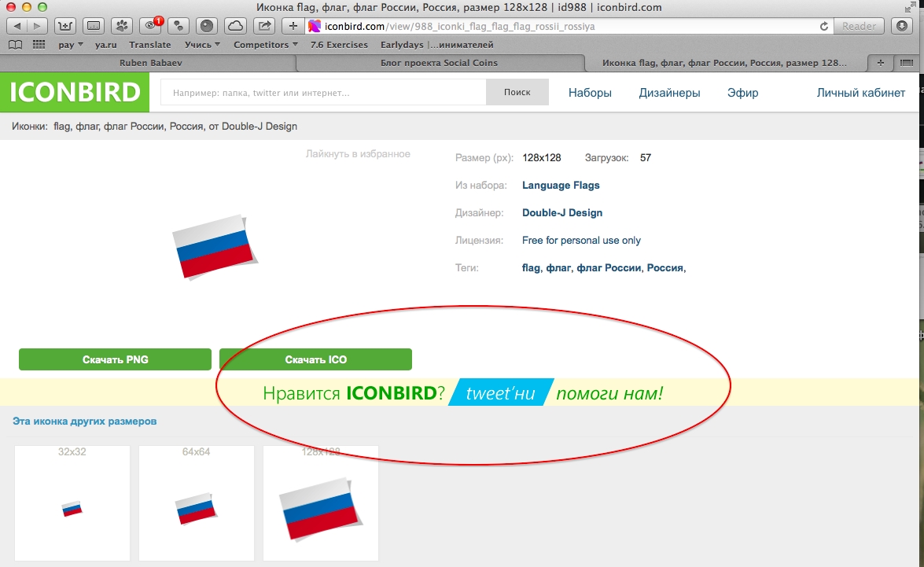Viewport: 924px width, 567px height.
Task: Select the 64x64 flag thumbnail
Action: (197, 503)
